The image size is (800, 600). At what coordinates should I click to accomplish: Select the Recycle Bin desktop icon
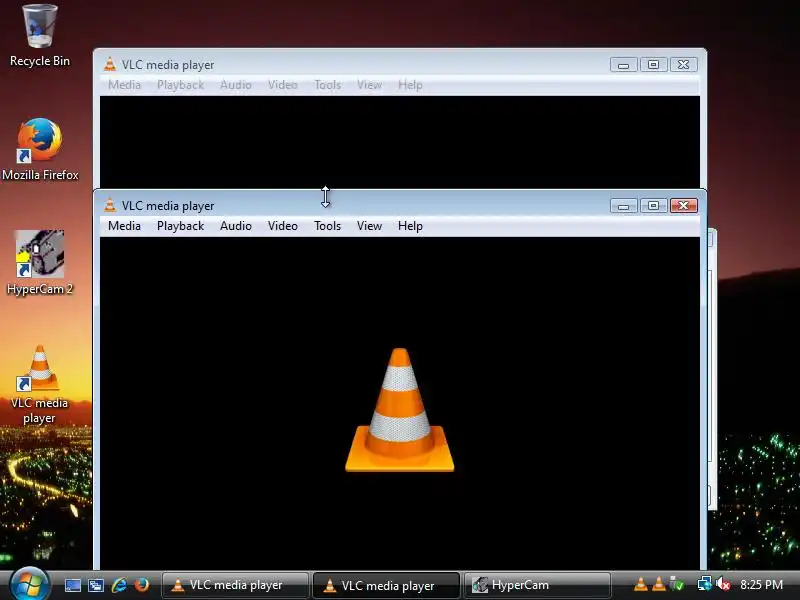[x=40, y=36]
